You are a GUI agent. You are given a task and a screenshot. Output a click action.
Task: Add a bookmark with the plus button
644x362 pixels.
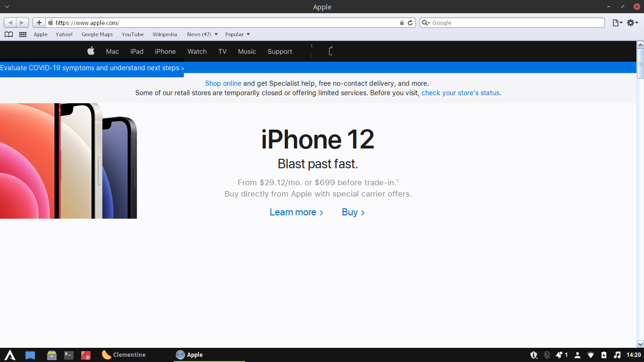pos(39,23)
